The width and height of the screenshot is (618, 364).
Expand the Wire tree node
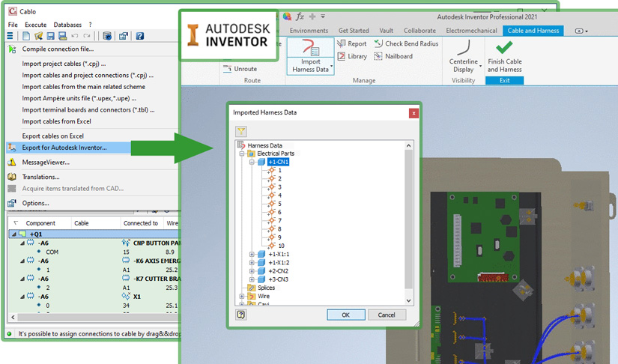(x=242, y=297)
